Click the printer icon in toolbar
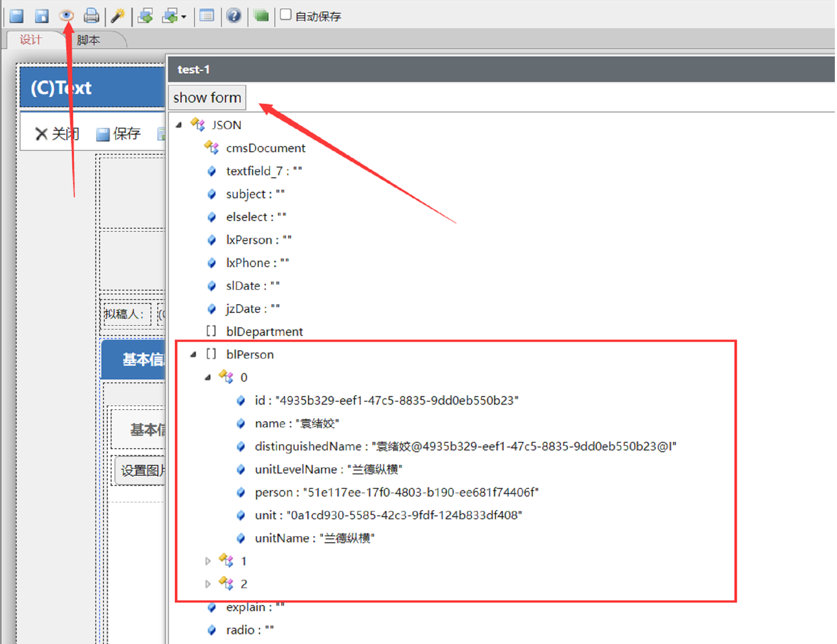The width and height of the screenshot is (837, 644). pos(91,16)
